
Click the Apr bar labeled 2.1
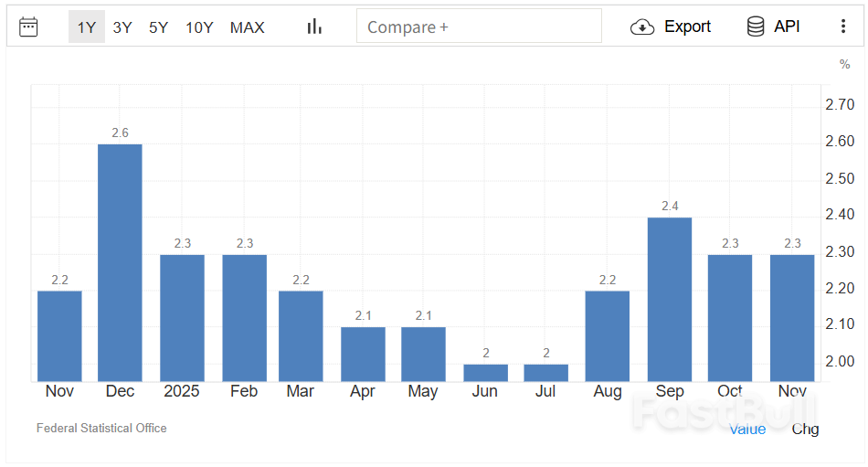click(x=363, y=354)
